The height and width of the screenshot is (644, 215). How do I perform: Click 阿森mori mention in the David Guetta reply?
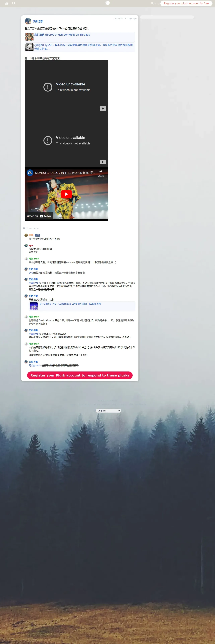[34, 283]
